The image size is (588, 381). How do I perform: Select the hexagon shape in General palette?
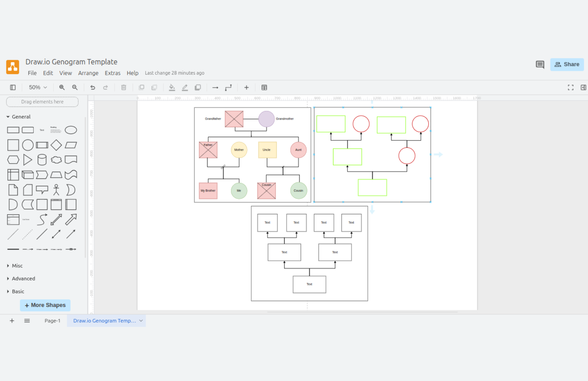click(x=13, y=160)
